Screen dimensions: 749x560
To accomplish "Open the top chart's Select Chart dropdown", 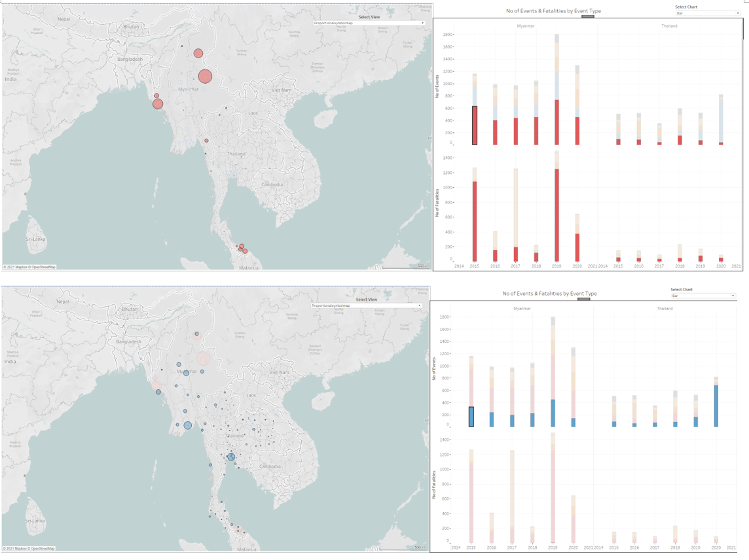I will click(707, 13).
